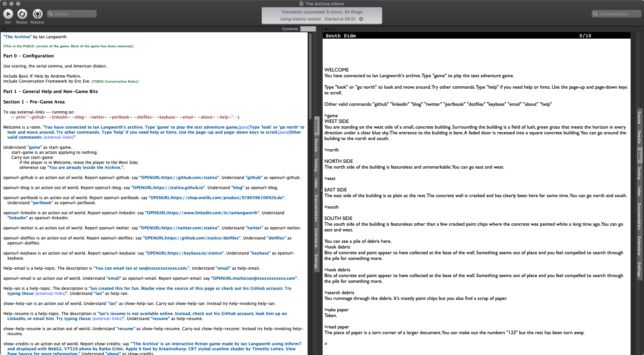Image resolution: width=644 pixels, height=355 pixels.
Task: Open the Testing side tab in story pane
Action: 639,173
